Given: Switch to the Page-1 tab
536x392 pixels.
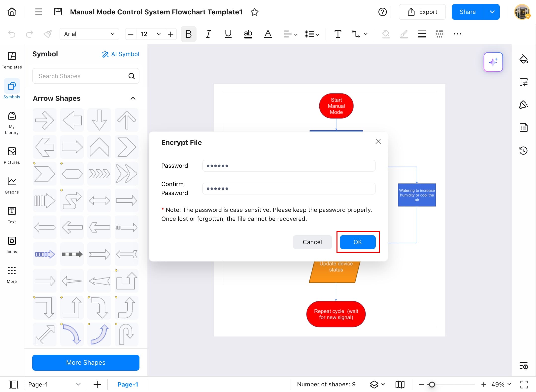Looking at the screenshot, I should click(128, 384).
